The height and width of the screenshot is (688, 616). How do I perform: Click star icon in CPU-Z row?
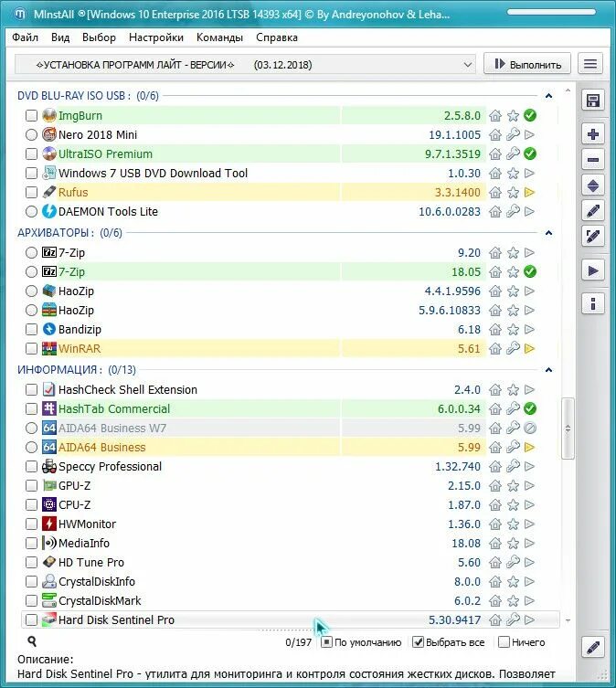click(513, 505)
